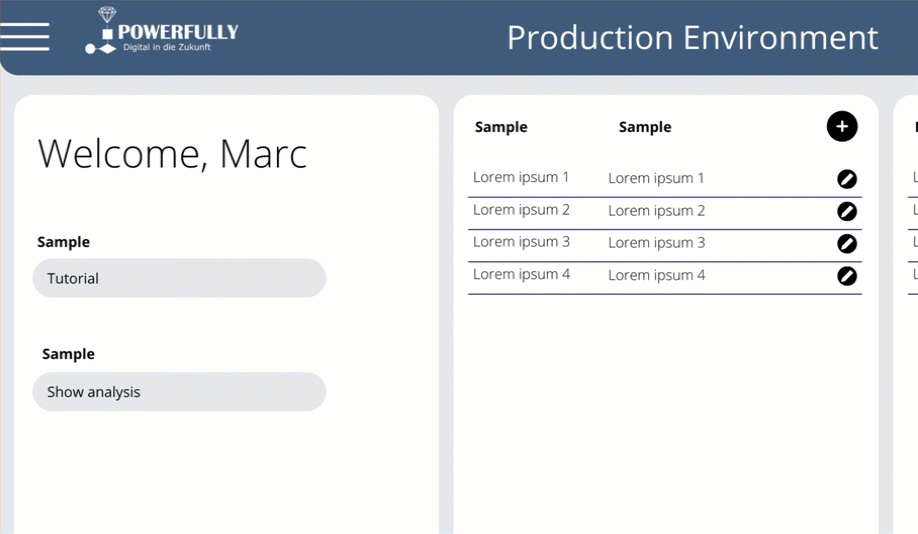Select first column Lorem ipsum 3 text
Viewport: 918px width, 534px height.
pos(521,242)
